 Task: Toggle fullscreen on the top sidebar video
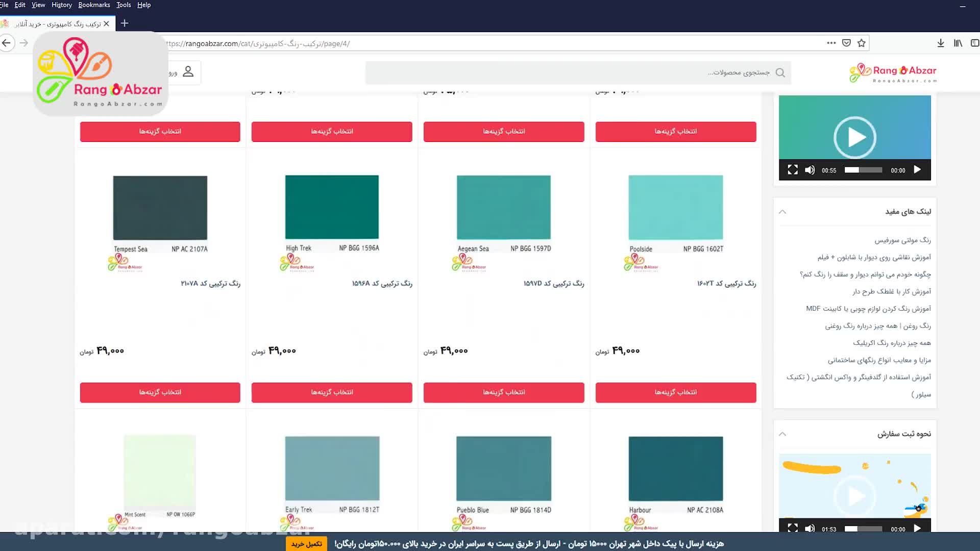[792, 170]
